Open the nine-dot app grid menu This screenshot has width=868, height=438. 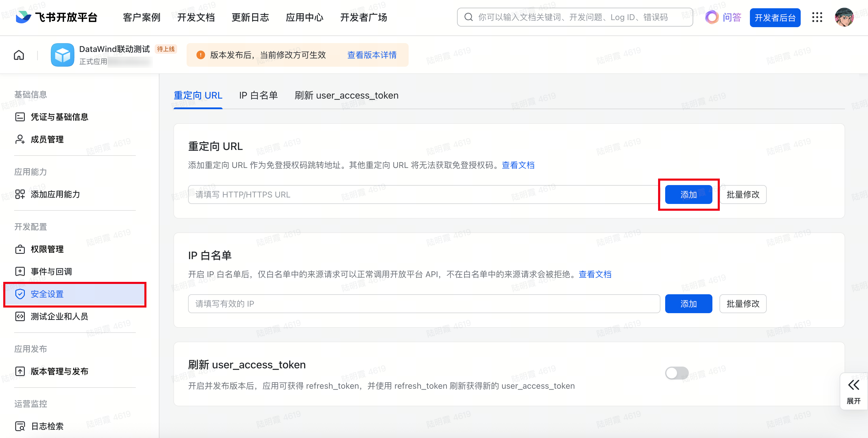point(817,17)
